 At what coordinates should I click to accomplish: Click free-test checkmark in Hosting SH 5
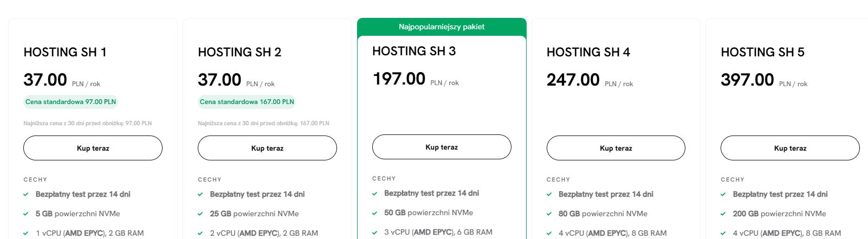click(x=723, y=194)
